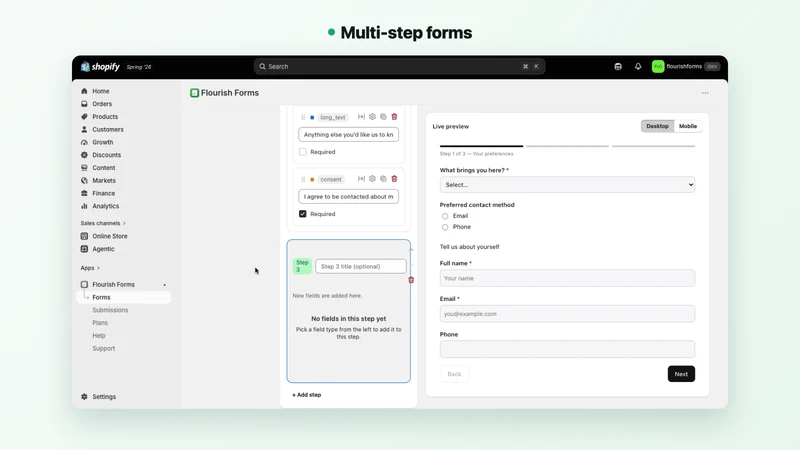Click the Back button in preview
This screenshot has width=800, height=450.
click(454, 374)
